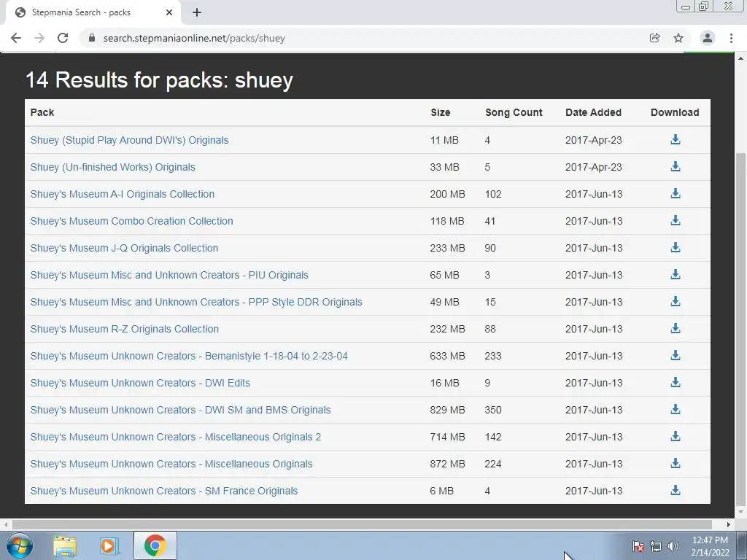Open the Miscellaneous Originals 2 link
Screen dimensions: 747x560
[x=175, y=437]
